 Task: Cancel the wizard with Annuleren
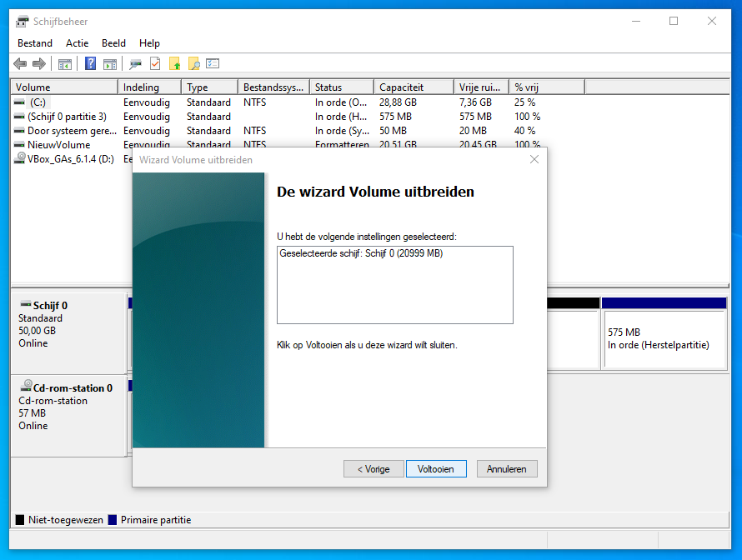[x=507, y=469]
